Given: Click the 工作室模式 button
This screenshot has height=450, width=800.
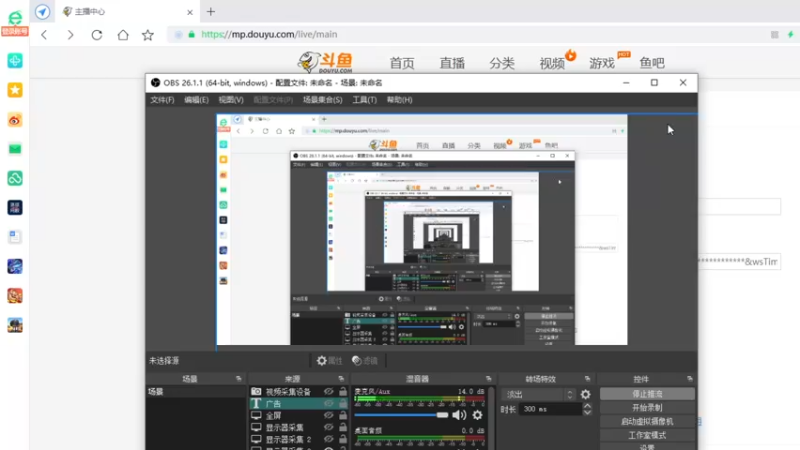Looking at the screenshot, I should point(647,435).
